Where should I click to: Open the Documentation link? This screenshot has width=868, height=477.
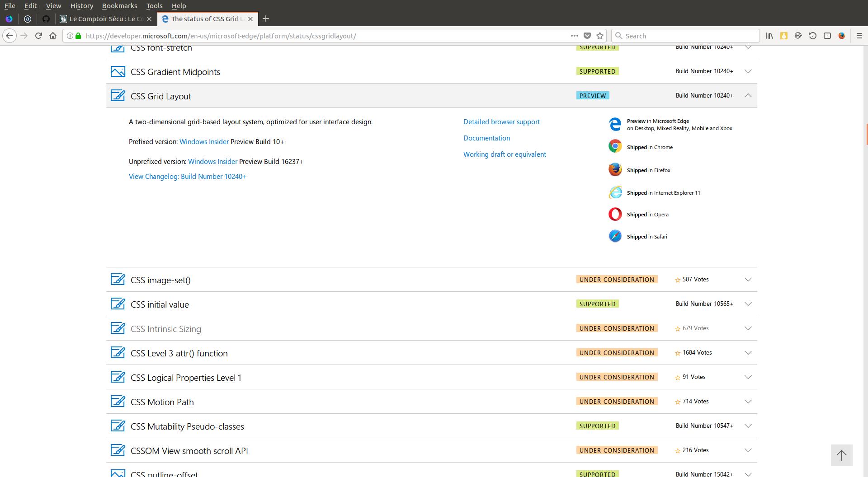click(486, 138)
